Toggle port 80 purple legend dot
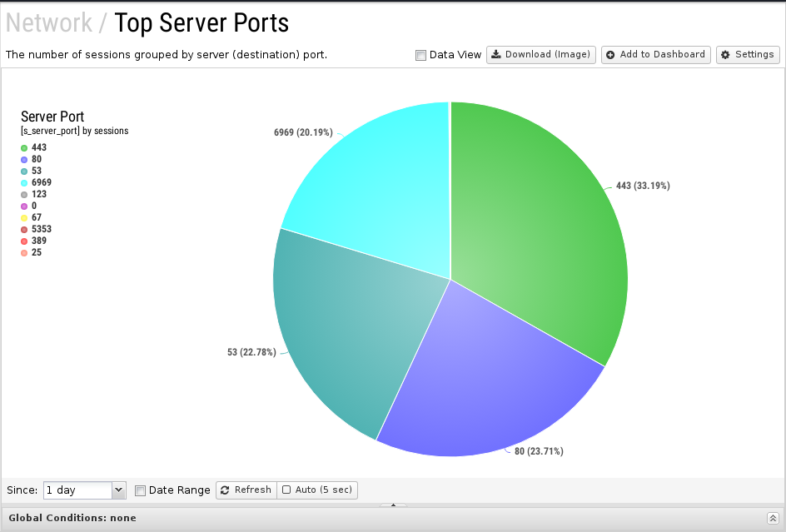The width and height of the screenshot is (786, 532). (x=24, y=160)
